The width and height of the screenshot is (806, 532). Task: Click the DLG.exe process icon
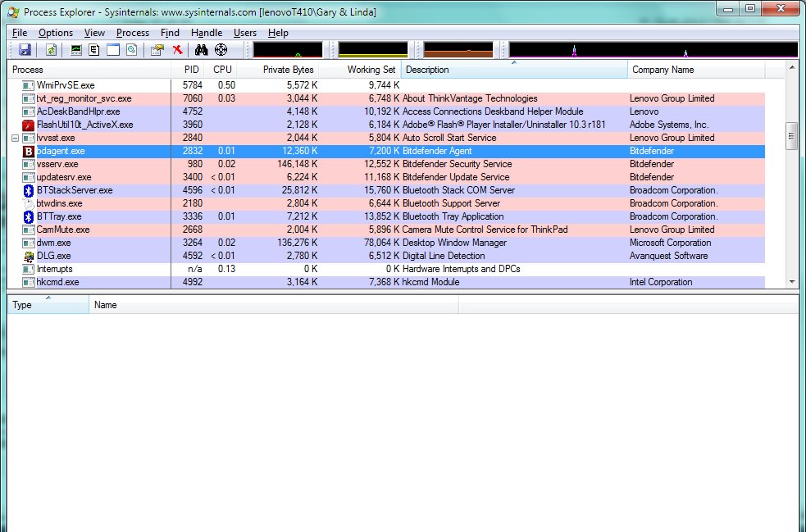(28, 256)
